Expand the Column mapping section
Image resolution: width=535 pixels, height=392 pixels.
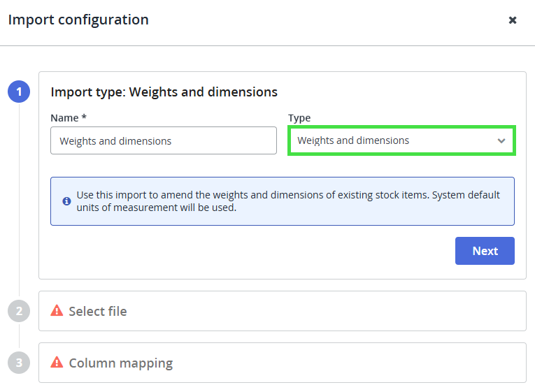pos(282,363)
